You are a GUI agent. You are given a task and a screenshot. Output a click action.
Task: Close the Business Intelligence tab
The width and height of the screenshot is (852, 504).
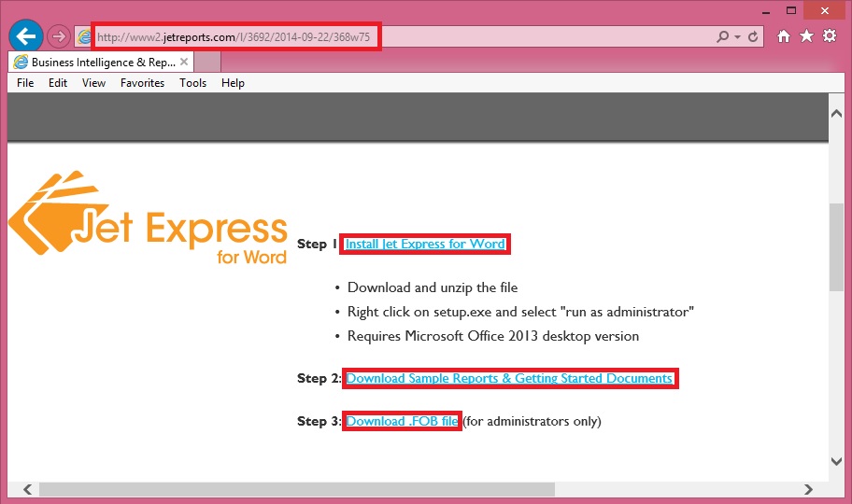coord(184,63)
